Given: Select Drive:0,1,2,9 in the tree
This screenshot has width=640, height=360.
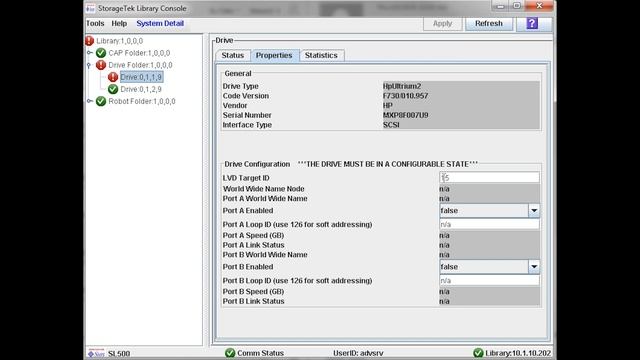Looking at the screenshot, I should pyautogui.click(x=141, y=89).
